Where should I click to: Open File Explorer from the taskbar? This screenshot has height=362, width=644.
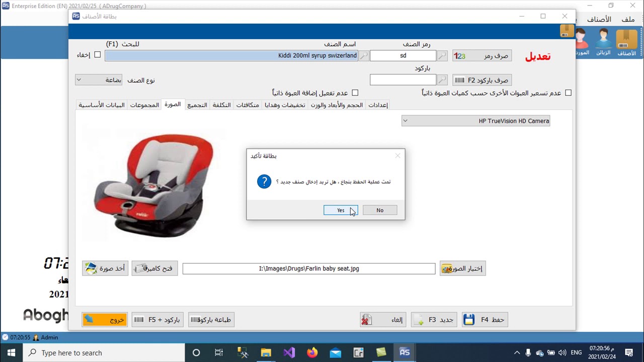click(266, 352)
